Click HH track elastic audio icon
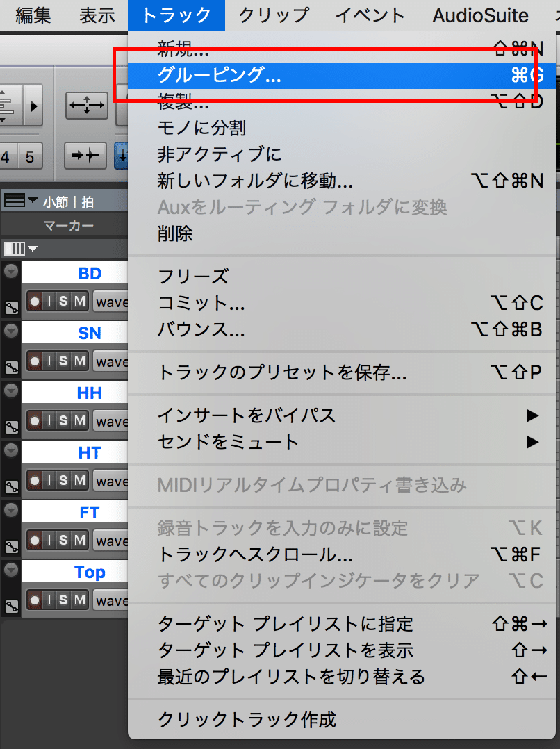This screenshot has height=749, width=560. tap(12, 427)
